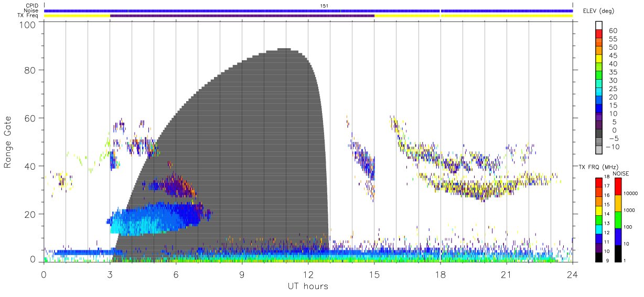This screenshot has width=644, height=297.
Task: Click the 15 tick label on UT hours axis
Action: [374, 274]
